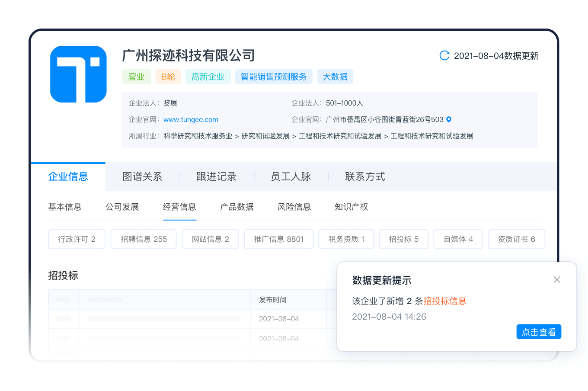Click 研究和试验发展 in industry path
Image resolution: width=588 pixels, height=391 pixels.
coord(265,136)
